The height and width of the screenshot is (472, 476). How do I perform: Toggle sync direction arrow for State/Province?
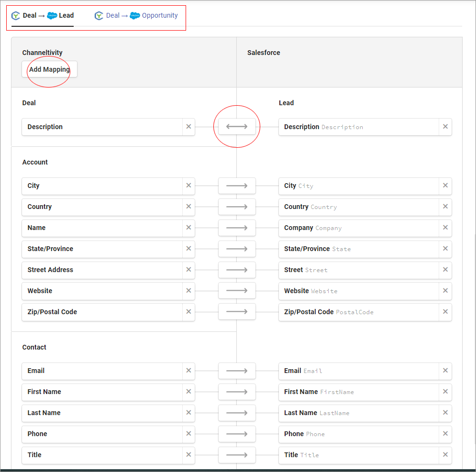(x=237, y=249)
